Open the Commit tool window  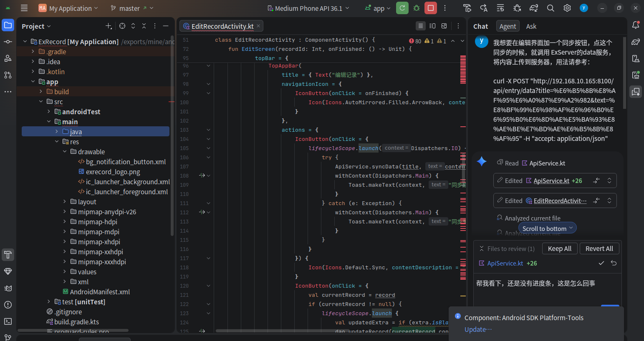pyautogui.click(x=8, y=42)
